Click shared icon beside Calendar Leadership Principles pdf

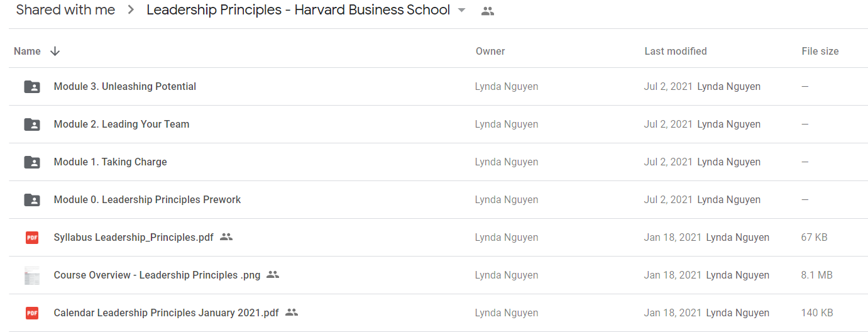click(292, 313)
